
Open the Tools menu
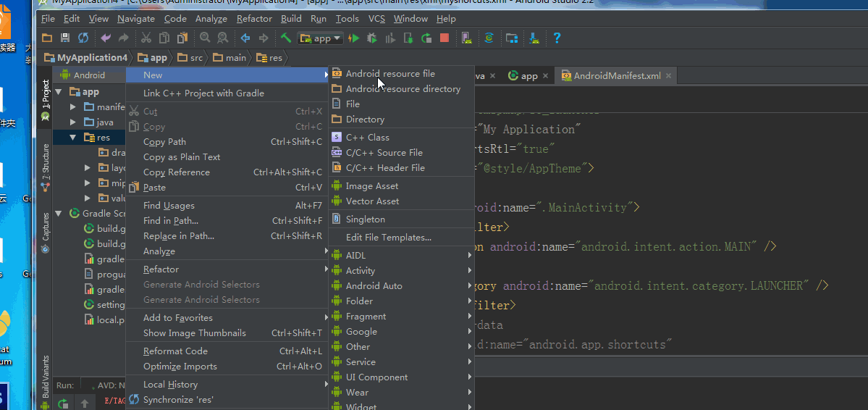[x=347, y=19]
